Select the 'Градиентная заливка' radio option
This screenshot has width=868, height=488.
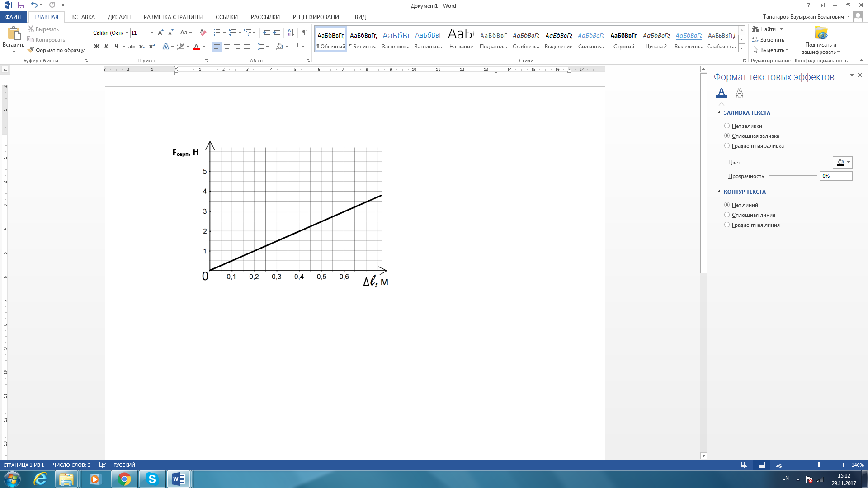727,146
